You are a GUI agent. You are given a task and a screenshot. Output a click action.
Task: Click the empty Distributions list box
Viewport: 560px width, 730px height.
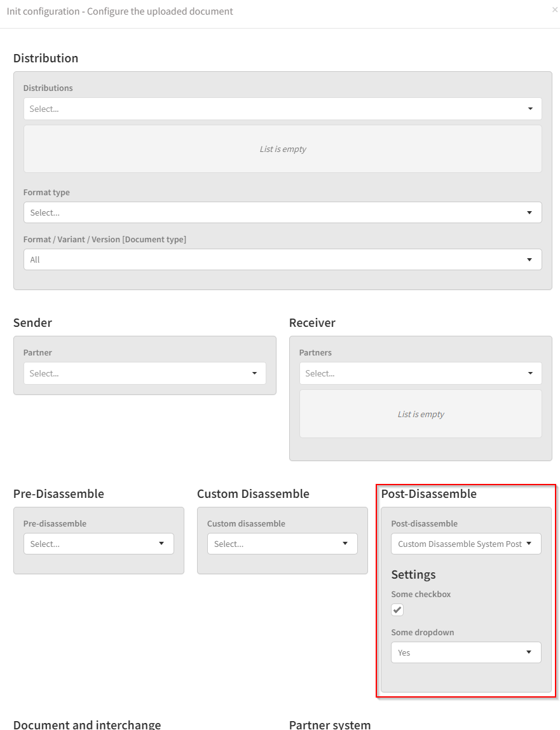coord(282,149)
